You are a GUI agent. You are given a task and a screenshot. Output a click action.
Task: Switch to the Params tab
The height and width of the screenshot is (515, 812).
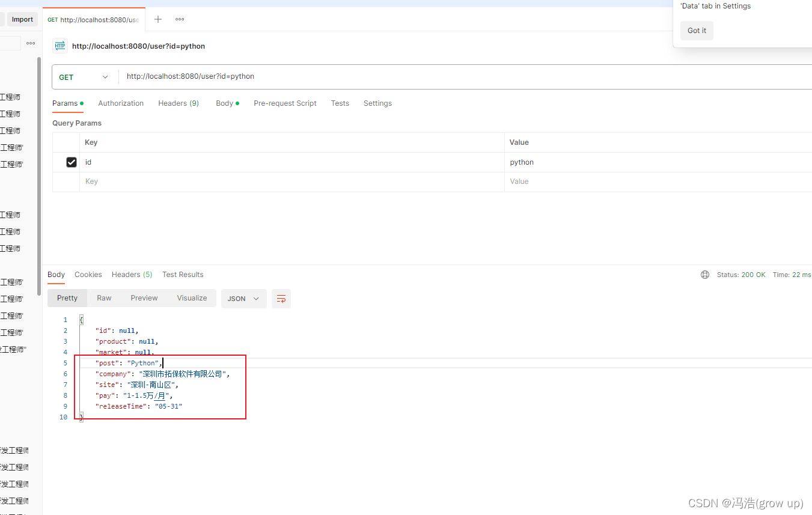pyautogui.click(x=67, y=103)
